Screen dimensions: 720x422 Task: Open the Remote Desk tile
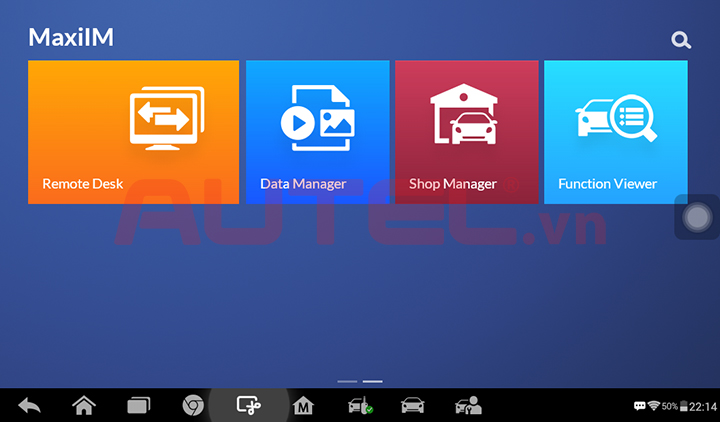tap(133, 132)
